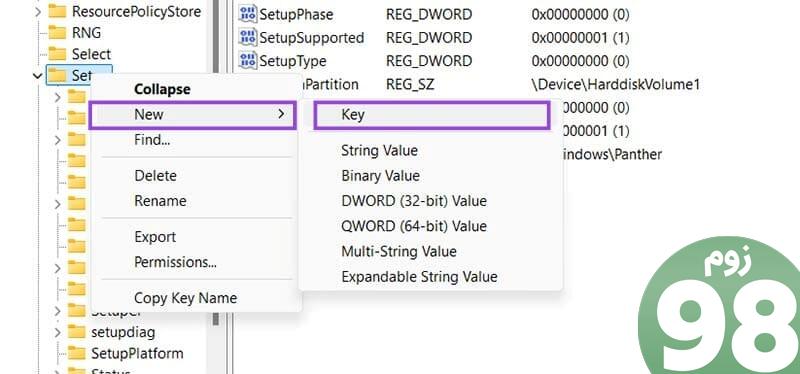
Task: Expand the setupdiag key
Action: tap(57, 333)
